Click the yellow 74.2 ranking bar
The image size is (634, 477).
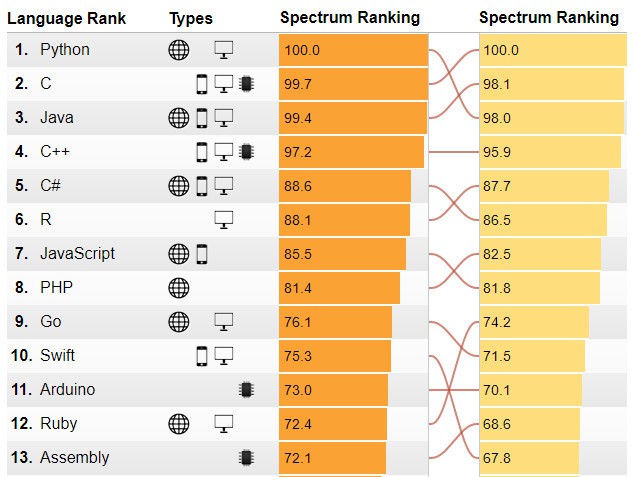534,322
